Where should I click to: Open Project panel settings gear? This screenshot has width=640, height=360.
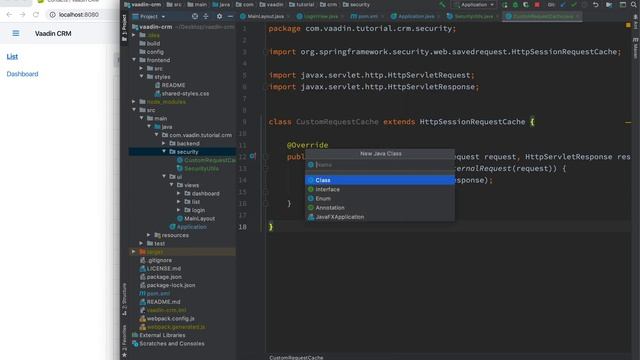pyautogui.click(x=219, y=16)
